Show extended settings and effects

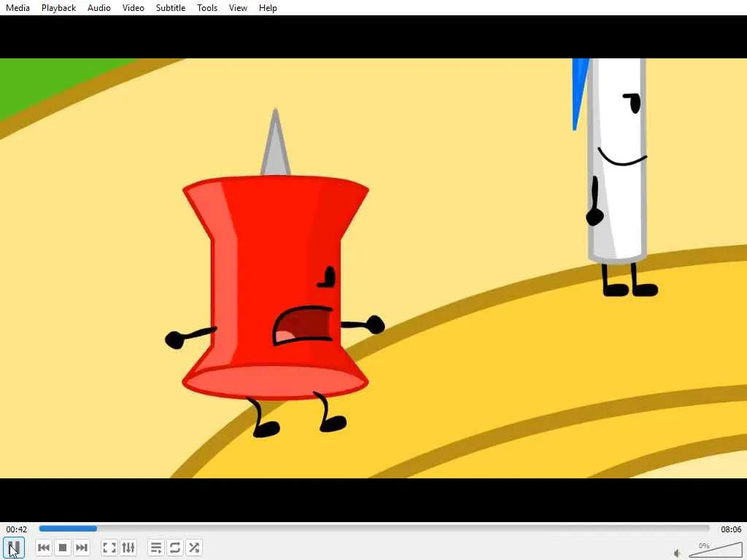(128, 548)
